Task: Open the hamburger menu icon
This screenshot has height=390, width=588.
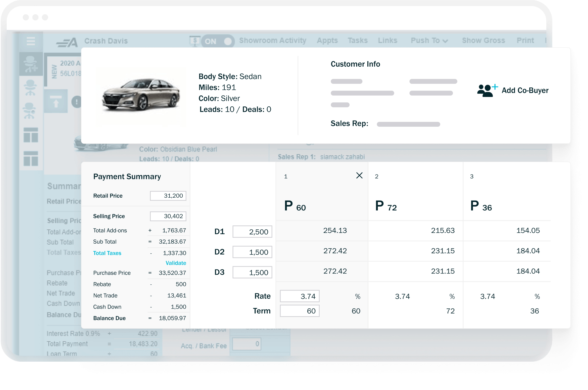Action: (31, 41)
